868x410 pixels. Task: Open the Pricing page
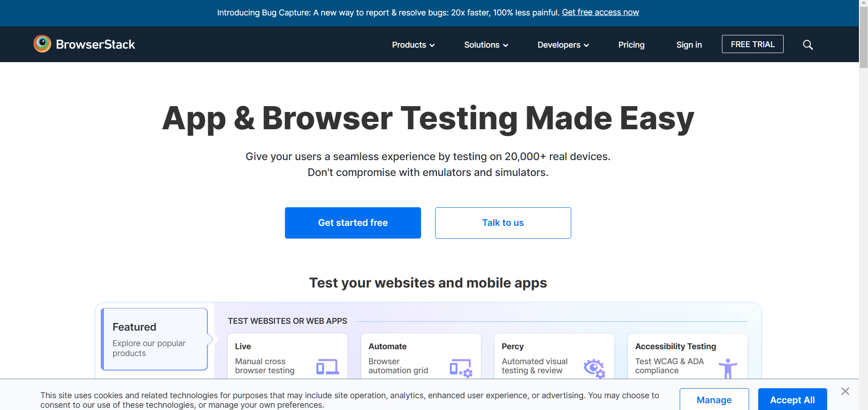(x=631, y=45)
